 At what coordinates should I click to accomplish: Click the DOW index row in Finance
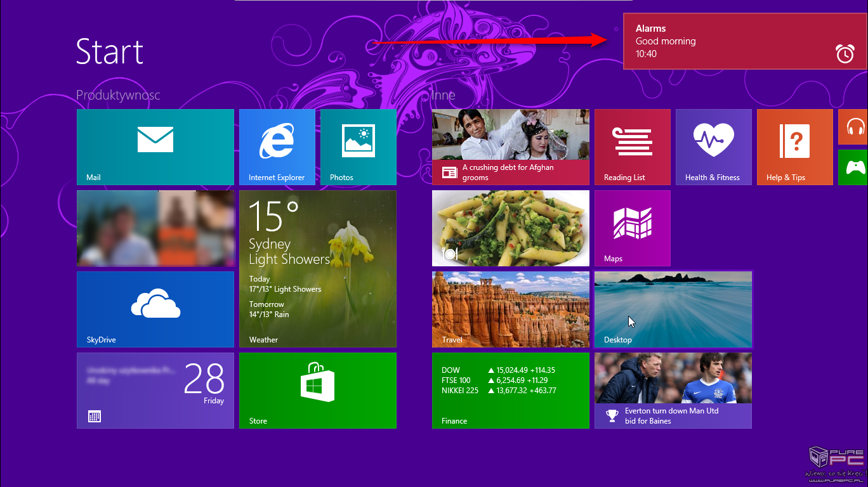(x=498, y=370)
